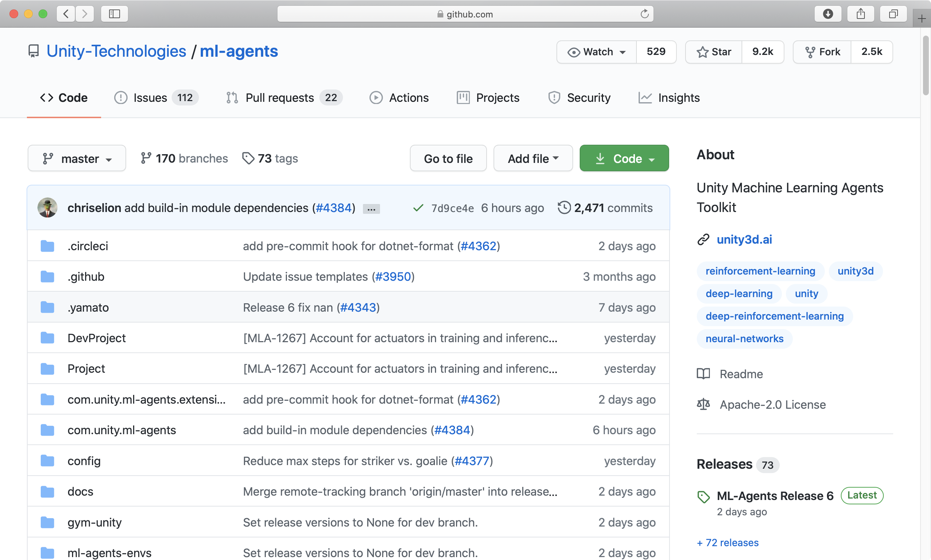Screen dimensions: 931x560
Task: Show the Safari sidebar
Action: 114,14
